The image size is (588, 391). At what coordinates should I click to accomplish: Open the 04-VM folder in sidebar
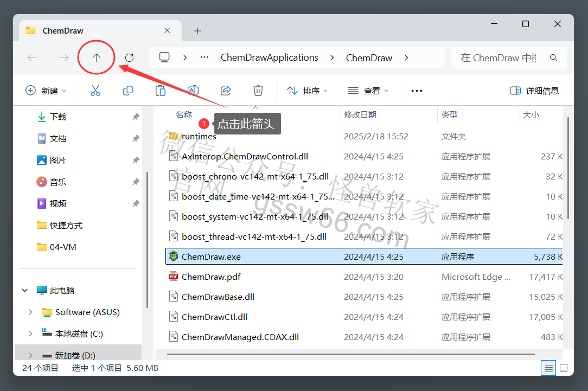[x=56, y=247]
